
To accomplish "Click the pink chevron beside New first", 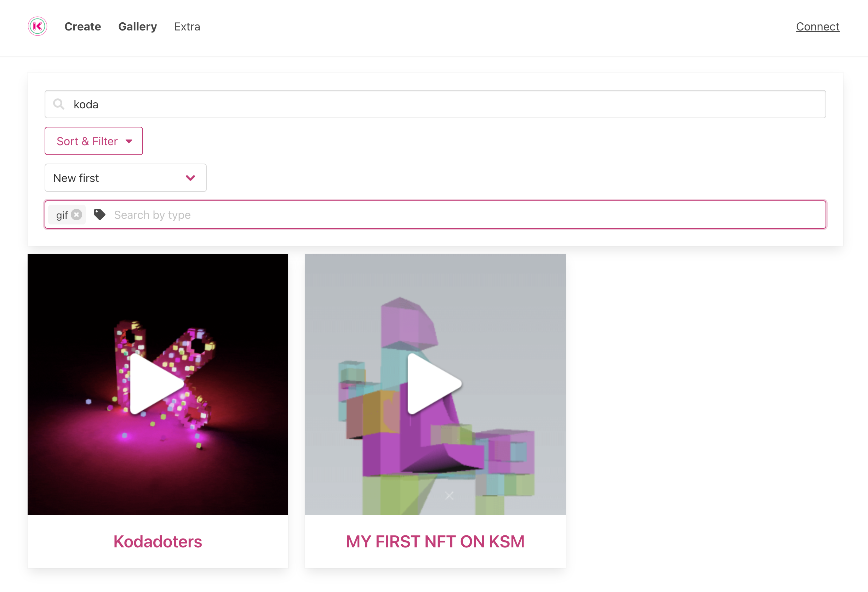I will click(x=190, y=178).
